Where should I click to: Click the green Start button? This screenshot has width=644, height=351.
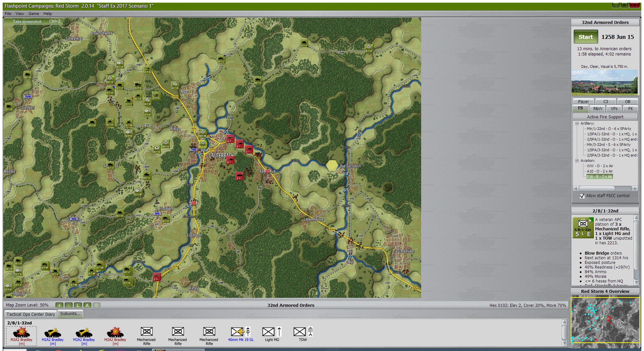pos(585,37)
